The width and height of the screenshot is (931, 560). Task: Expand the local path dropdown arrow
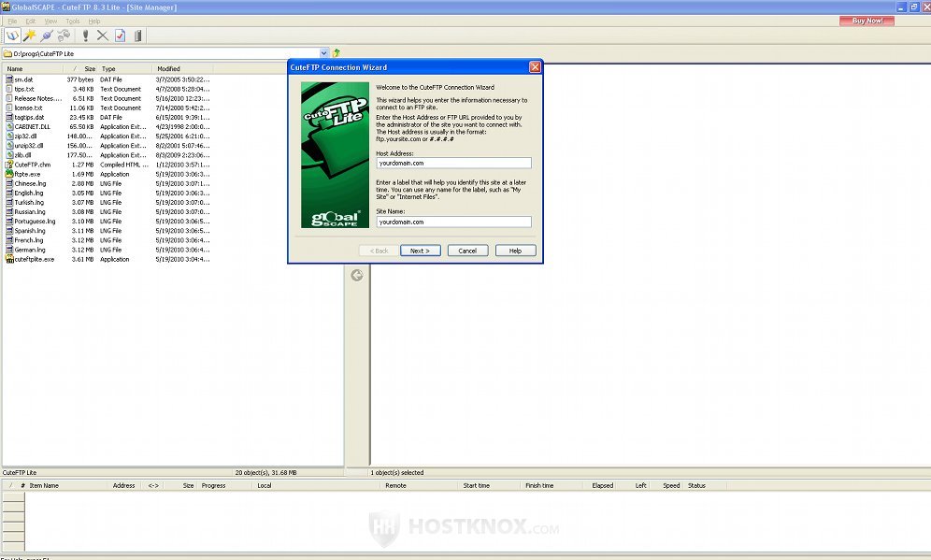tap(324, 53)
